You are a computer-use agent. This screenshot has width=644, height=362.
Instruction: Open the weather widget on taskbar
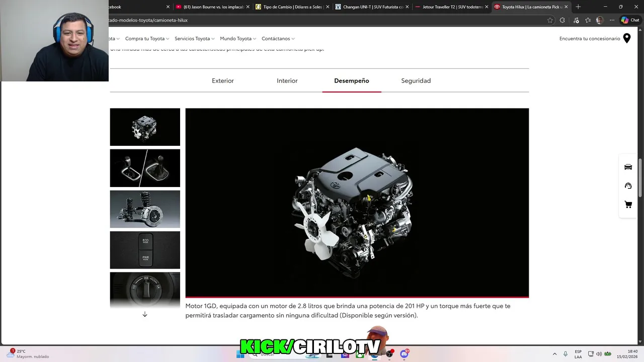(x=28, y=354)
